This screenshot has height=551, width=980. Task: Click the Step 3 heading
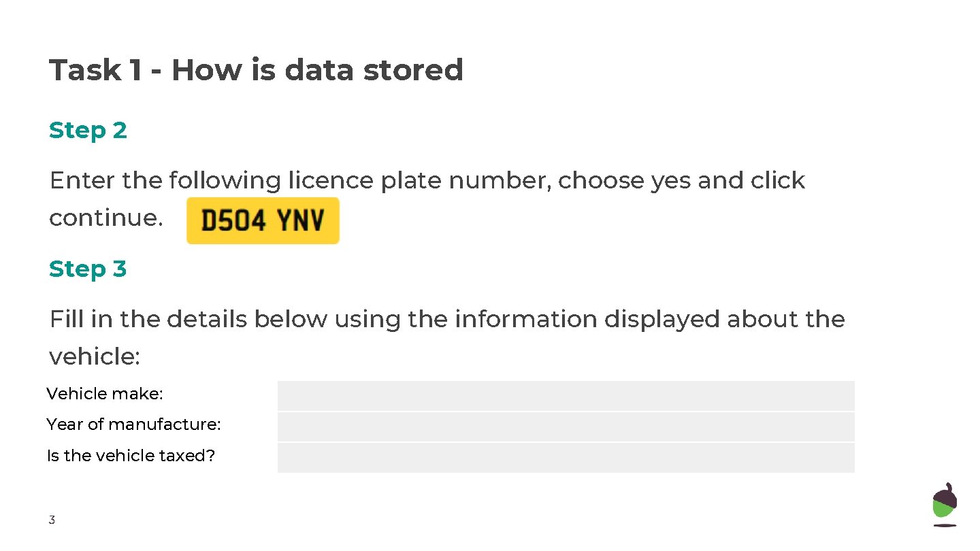click(x=88, y=269)
